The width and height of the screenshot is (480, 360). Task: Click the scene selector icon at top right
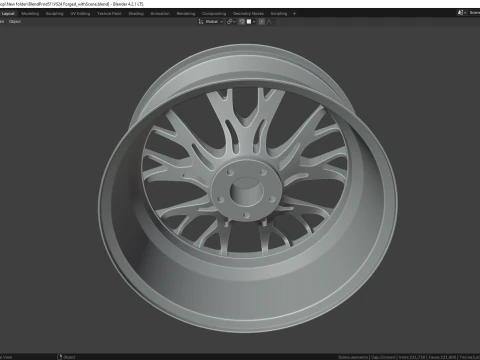tap(461, 13)
